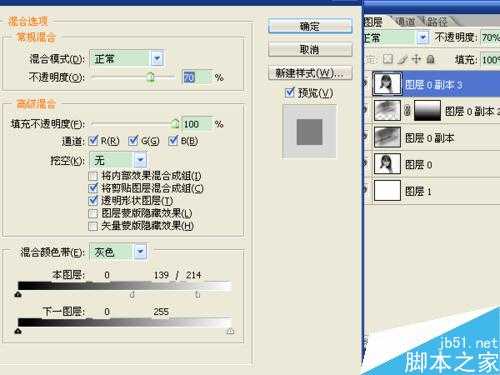The image size is (500, 375).
Task: Click the lock image pixels brush icon
Action: tap(403, 59)
